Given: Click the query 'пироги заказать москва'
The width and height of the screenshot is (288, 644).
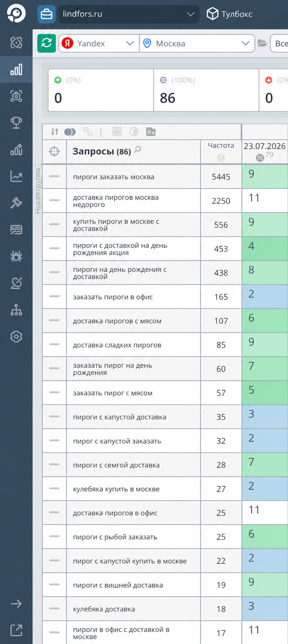Looking at the screenshot, I should [114, 177].
